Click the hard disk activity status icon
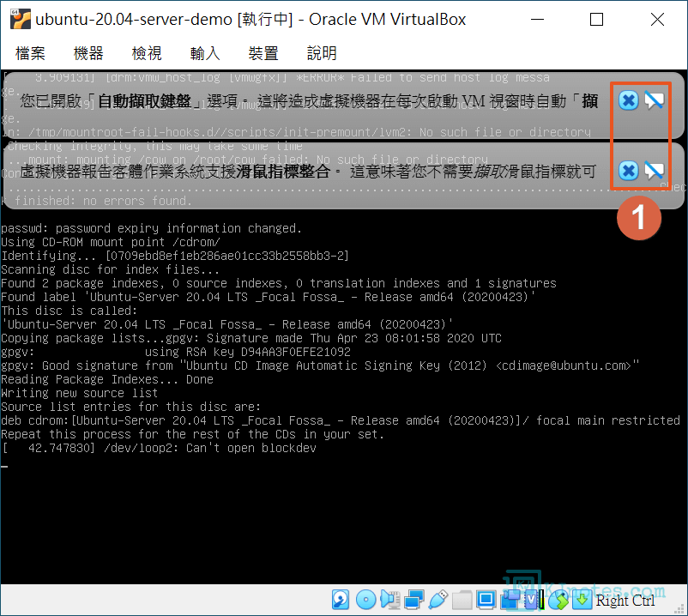Image resolution: width=688 pixels, height=616 pixels. 341,600
